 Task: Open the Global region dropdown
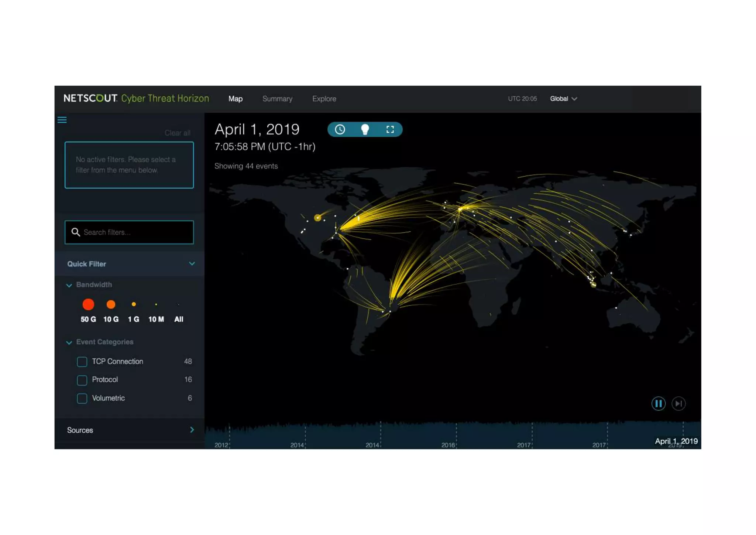click(x=563, y=99)
